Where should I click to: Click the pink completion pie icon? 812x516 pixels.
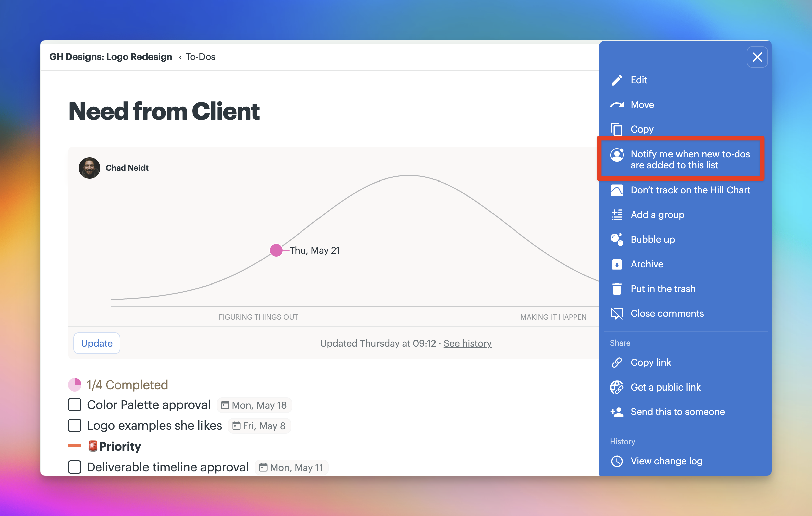pyautogui.click(x=75, y=385)
